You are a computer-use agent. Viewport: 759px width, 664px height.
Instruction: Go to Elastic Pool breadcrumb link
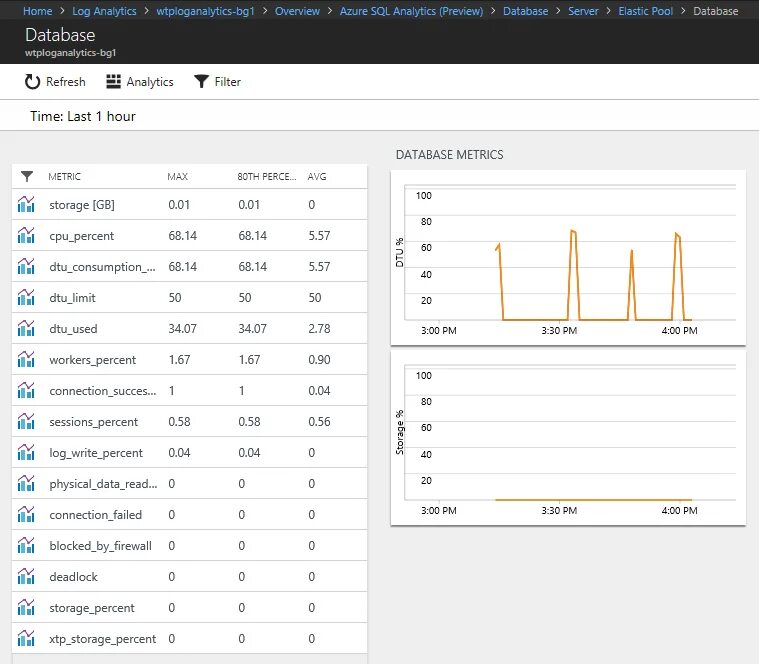(x=645, y=11)
